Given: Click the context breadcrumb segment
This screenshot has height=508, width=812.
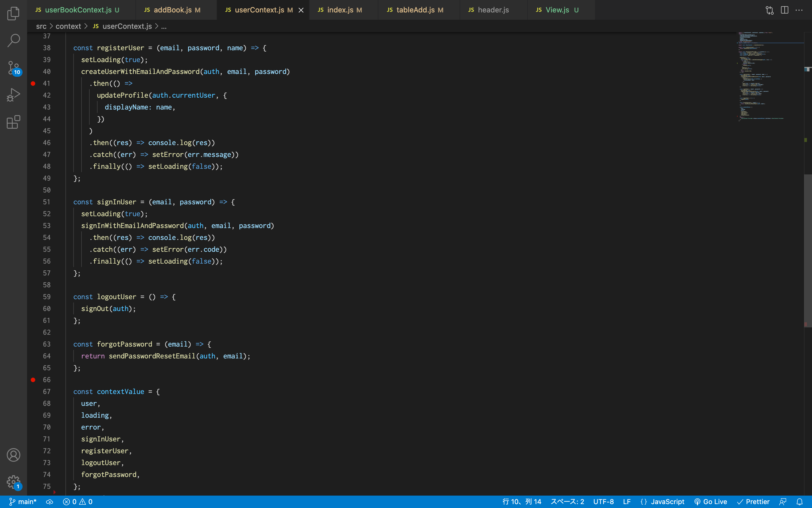Looking at the screenshot, I should coord(68,26).
